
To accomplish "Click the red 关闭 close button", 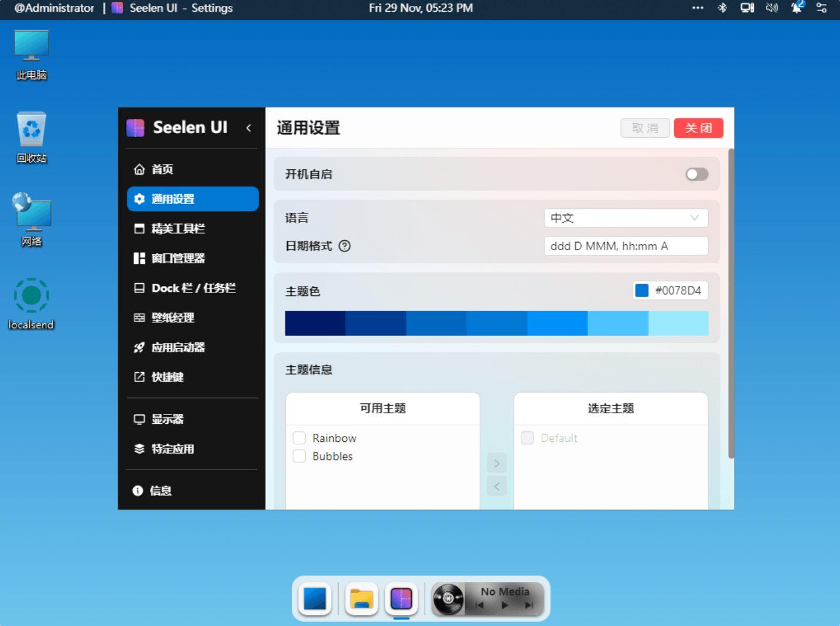I will 698,128.
